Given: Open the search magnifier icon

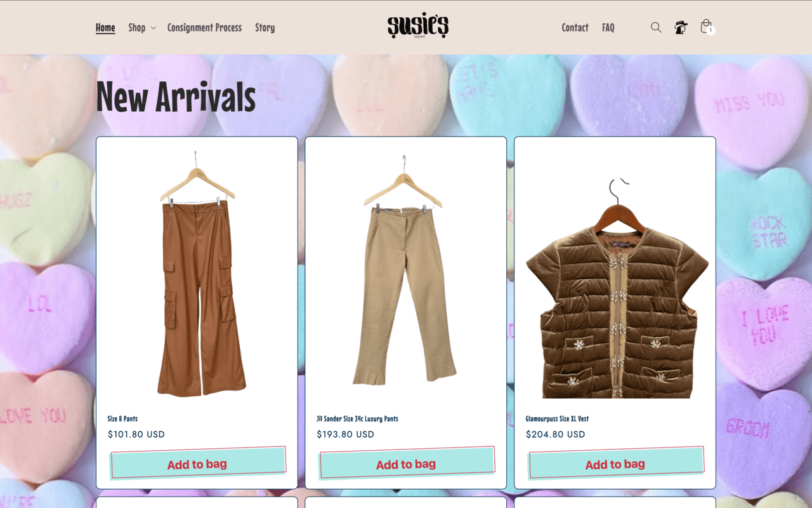Looking at the screenshot, I should pyautogui.click(x=656, y=27).
